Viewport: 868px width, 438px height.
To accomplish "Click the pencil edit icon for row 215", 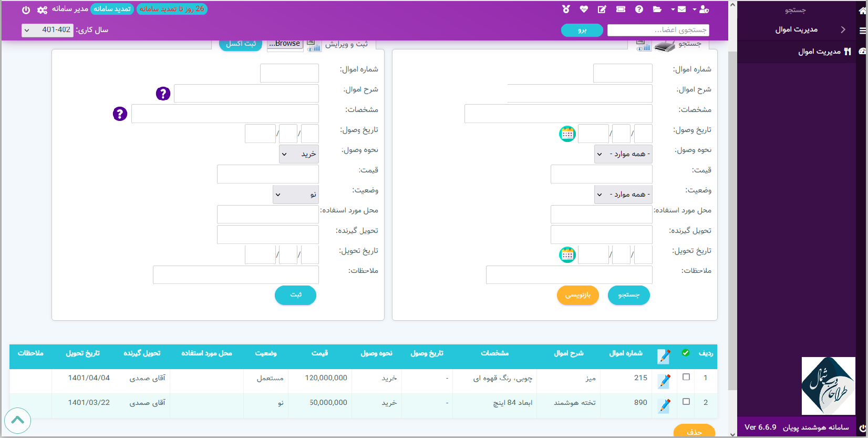I will pos(664,381).
